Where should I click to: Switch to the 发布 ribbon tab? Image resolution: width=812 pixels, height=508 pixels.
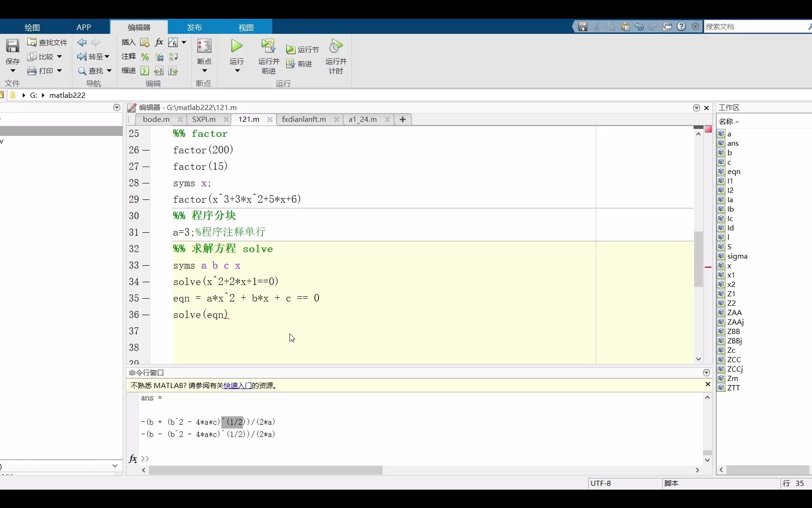tap(194, 27)
